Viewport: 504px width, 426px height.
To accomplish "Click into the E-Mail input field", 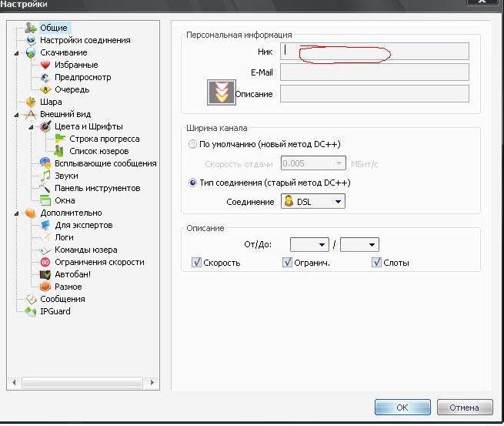I will pyautogui.click(x=375, y=72).
